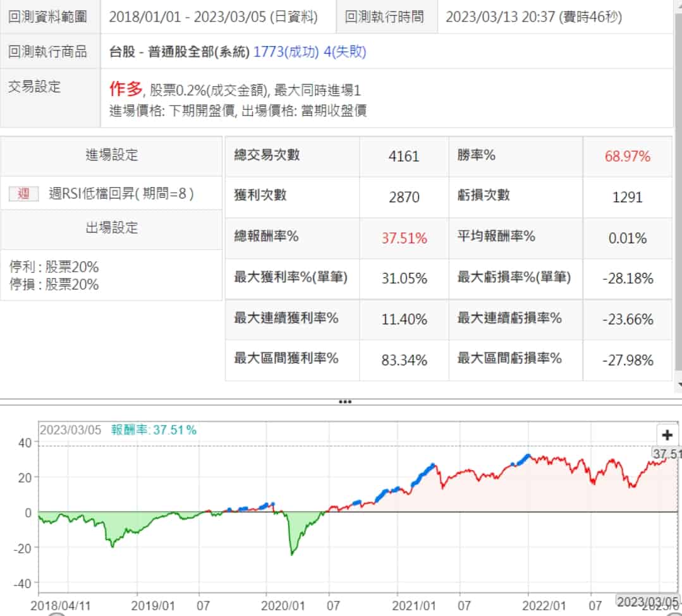Click the red 週 weekly tag icon

pos(23,193)
